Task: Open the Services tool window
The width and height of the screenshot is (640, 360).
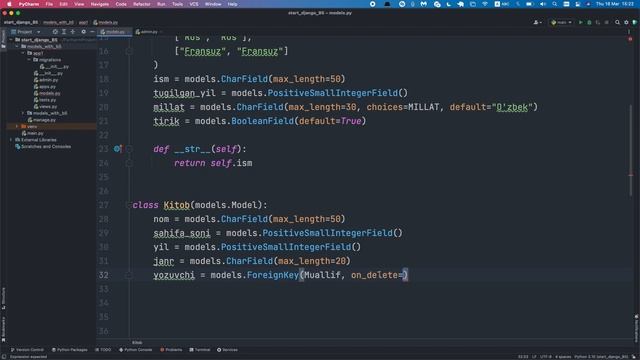Action: point(227,350)
